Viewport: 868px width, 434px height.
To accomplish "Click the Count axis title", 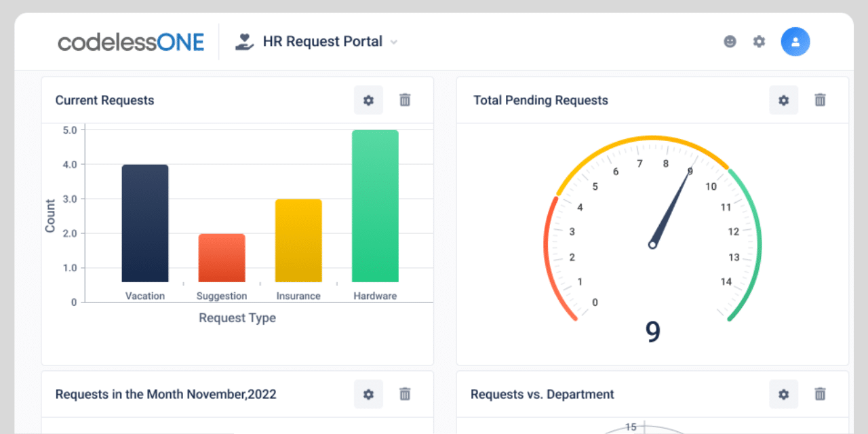I will tap(50, 216).
